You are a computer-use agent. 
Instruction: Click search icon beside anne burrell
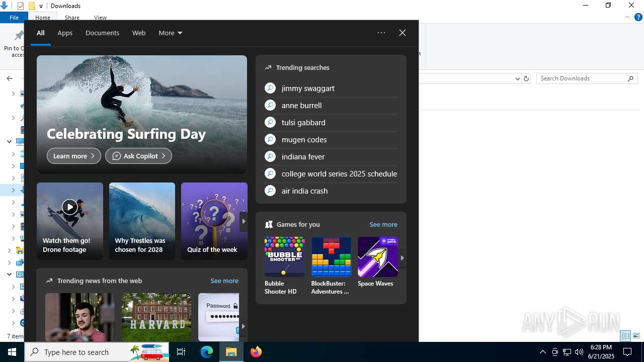pos(270,105)
